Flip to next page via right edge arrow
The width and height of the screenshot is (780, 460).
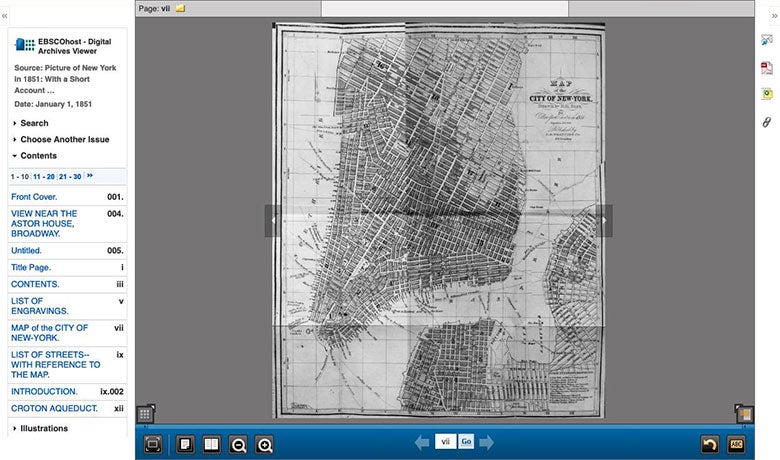pyautogui.click(x=604, y=220)
